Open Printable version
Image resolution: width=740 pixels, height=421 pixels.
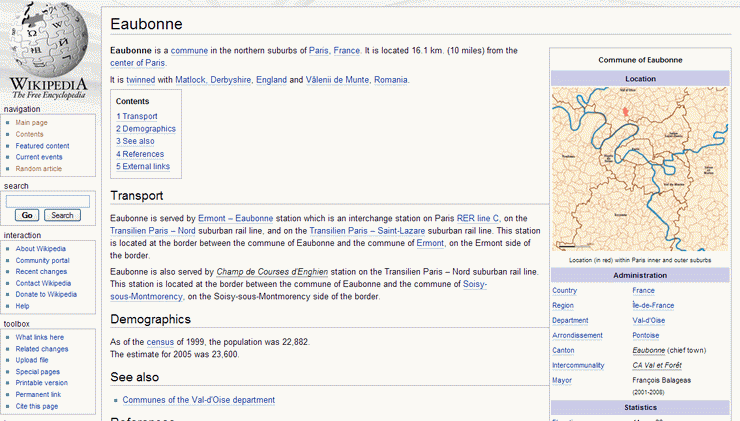[x=42, y=383]
